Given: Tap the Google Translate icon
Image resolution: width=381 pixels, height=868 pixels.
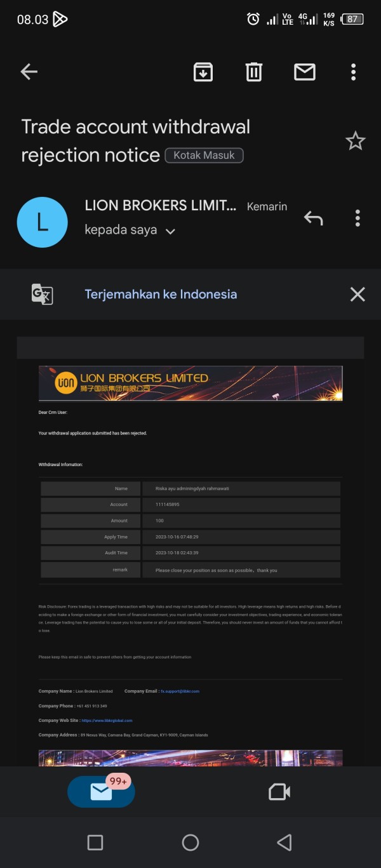Looking at the screenshot, I should click(x=43, y=294).
